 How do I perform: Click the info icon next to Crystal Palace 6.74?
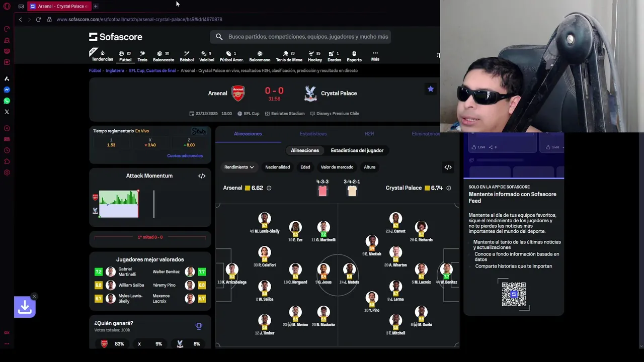449,188
